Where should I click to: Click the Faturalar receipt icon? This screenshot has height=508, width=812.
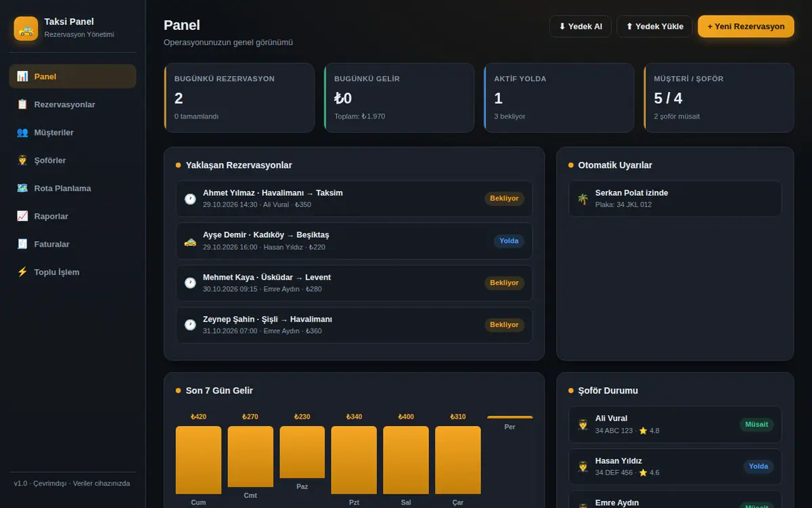tap(22, 244)
